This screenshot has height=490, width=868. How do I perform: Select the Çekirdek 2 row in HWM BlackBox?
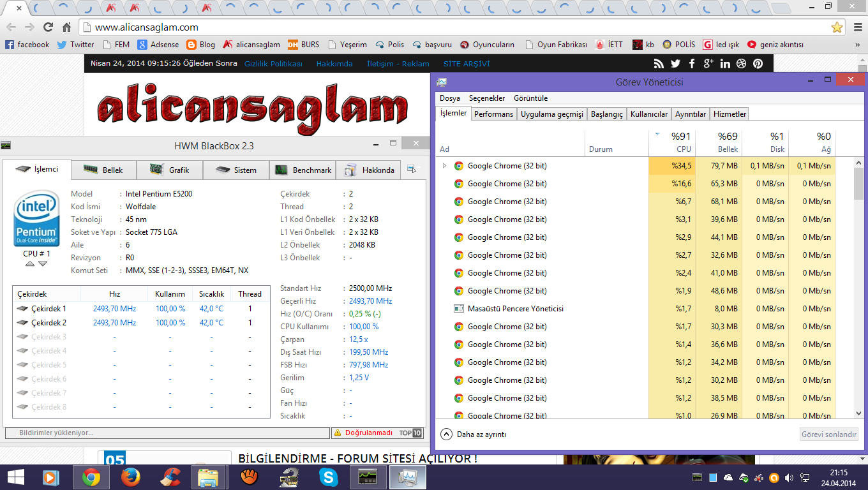click(x=140, y=323)
